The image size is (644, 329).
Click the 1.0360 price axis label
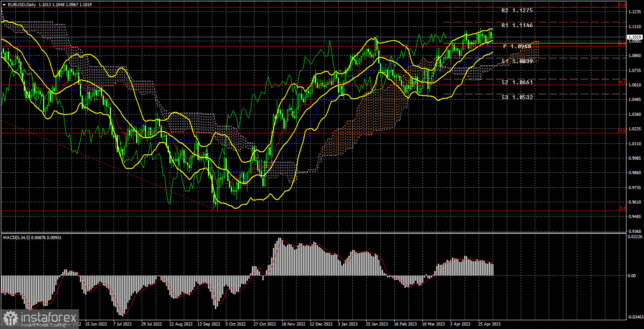click(x=634, y=114)
